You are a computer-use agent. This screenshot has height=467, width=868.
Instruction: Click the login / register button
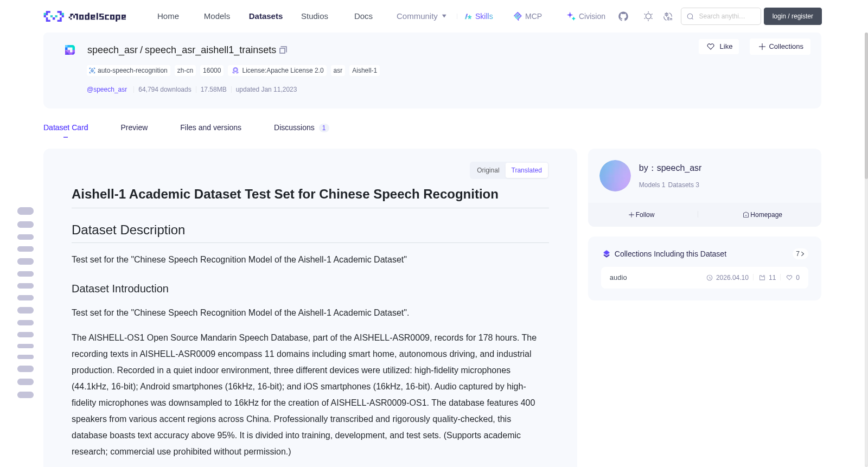pyautogui.click(x=793, y=16)
